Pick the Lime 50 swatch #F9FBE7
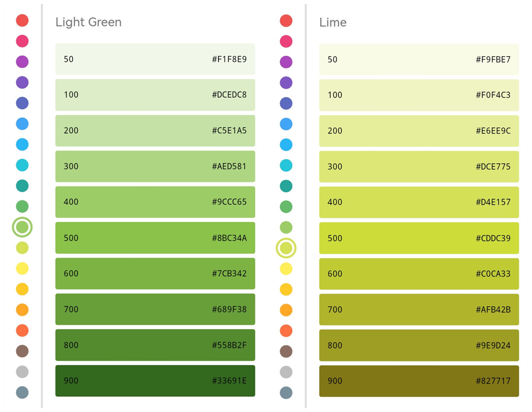The height and width of the screenshot is (412, 532). click(x=419, y=59)
